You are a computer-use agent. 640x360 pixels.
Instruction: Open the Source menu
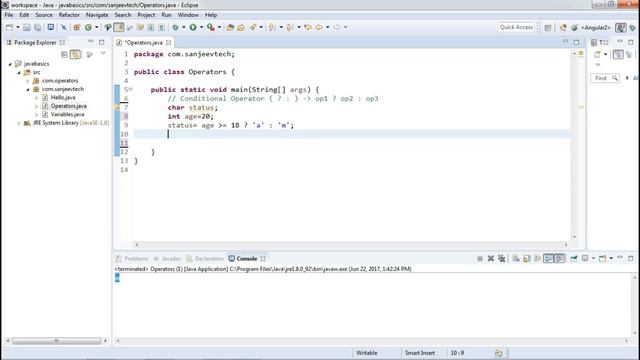click(44, 15)
